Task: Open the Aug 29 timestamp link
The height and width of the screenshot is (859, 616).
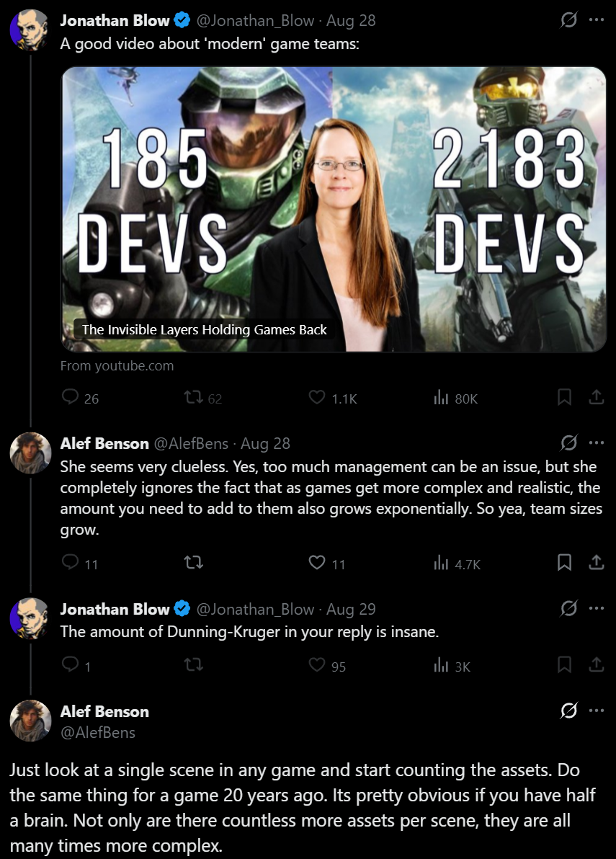Action: click(x=351, y=609)
